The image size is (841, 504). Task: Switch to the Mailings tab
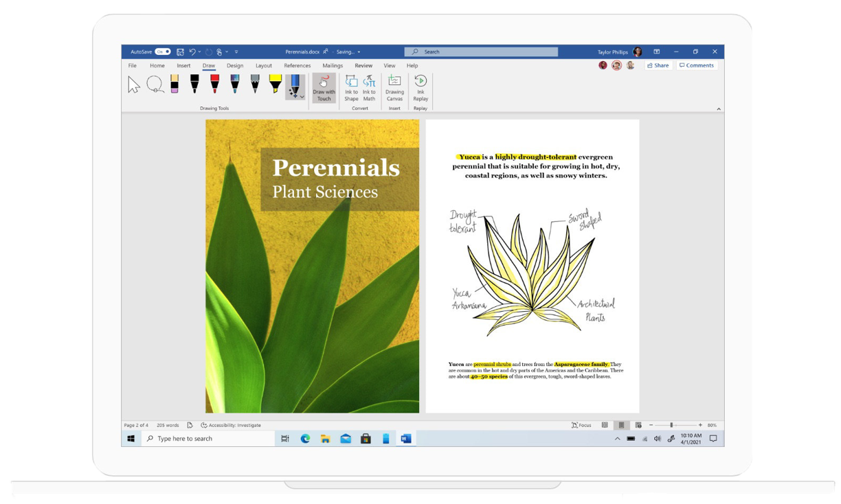pos(333,66)
